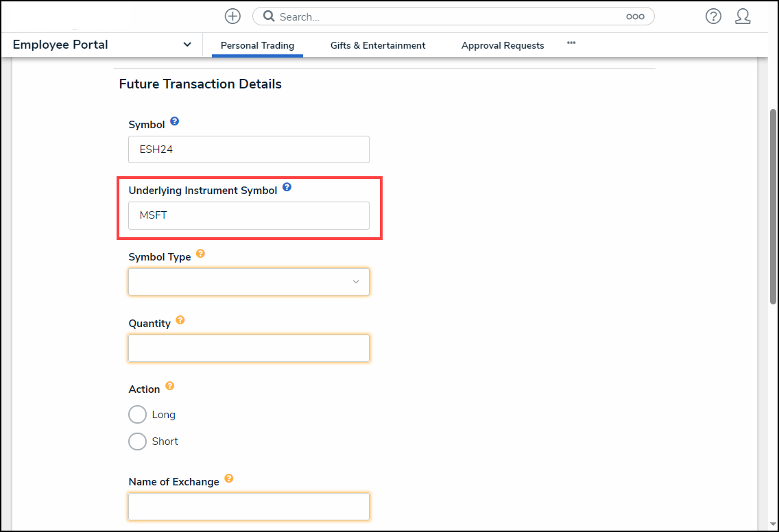Click the Underlying Instrument Symbol help icon
Viewport: 779px width, 532px height.
[287, 187]
